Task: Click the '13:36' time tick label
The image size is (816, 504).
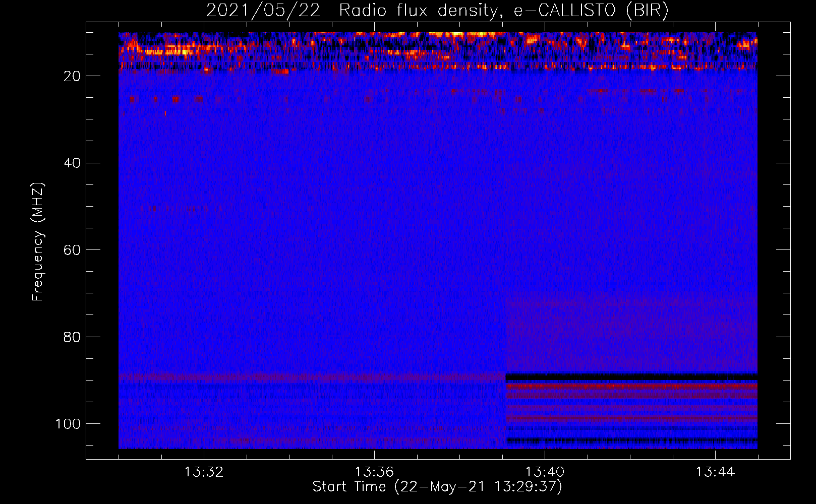Action: click(374, 472)
